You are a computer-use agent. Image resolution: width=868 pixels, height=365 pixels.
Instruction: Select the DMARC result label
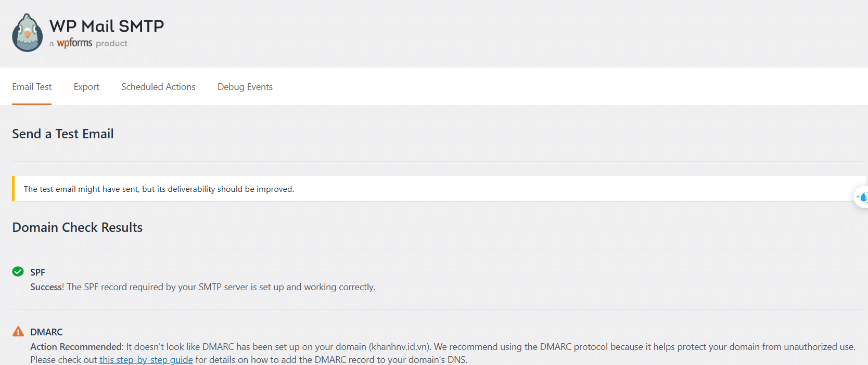click(46, 332)
